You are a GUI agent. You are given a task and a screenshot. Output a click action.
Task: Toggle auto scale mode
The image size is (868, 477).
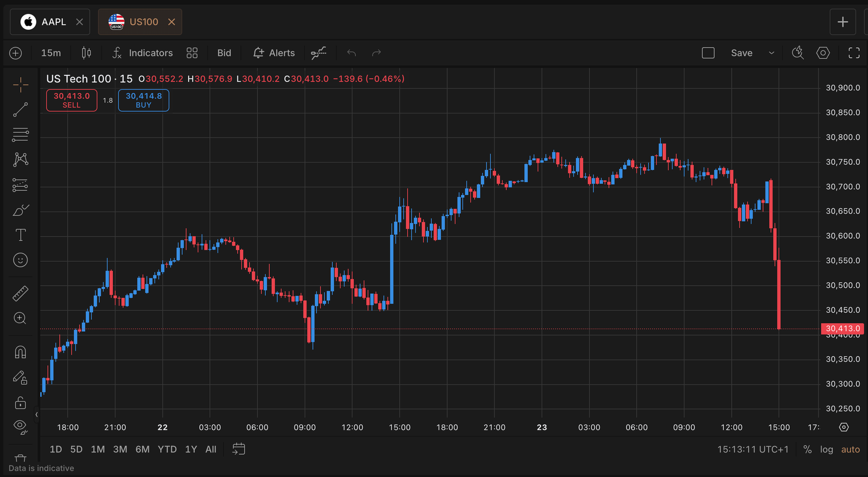tap(850, 449)
